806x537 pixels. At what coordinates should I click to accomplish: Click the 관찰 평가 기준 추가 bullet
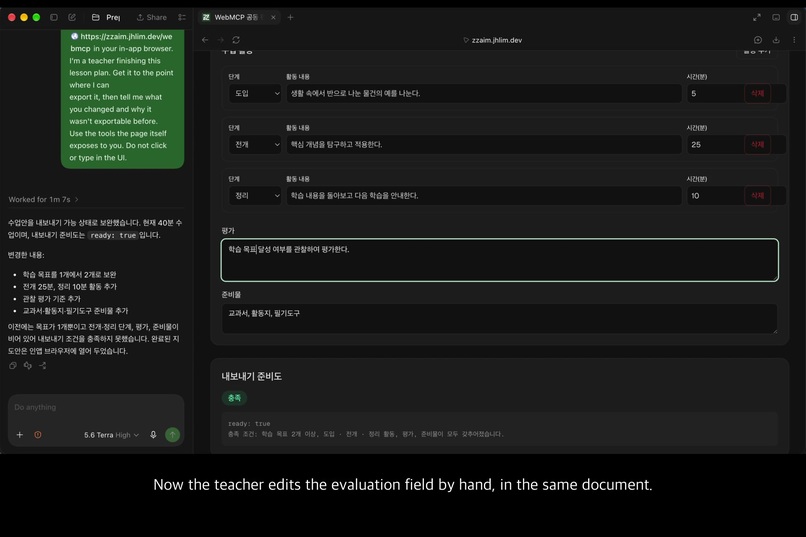pos(51,299)
